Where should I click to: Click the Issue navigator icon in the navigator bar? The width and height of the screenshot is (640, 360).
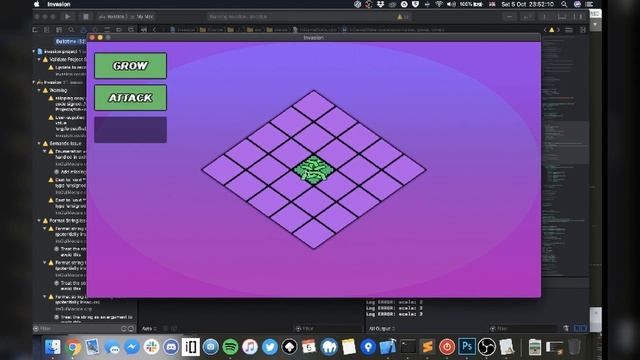click(x=83, y=30)
